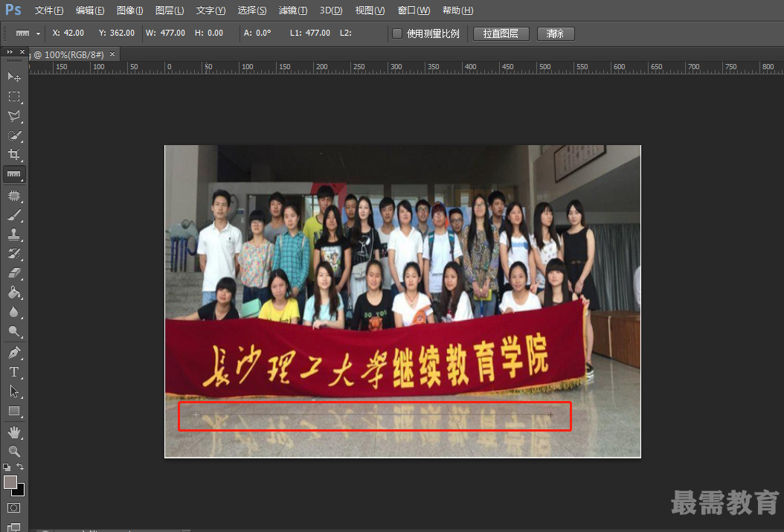Open the 窗口(W) menu

[414, 10]
